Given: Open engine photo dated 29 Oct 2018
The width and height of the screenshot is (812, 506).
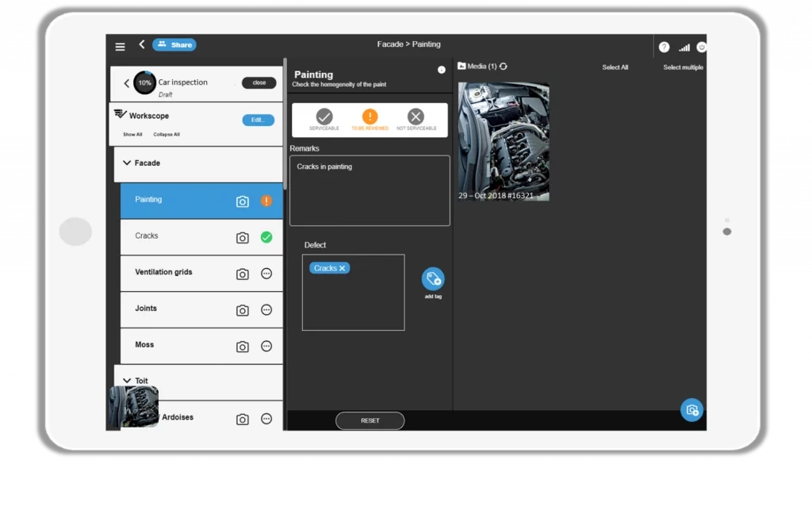Looking at the screenshot, I should 504,141.
